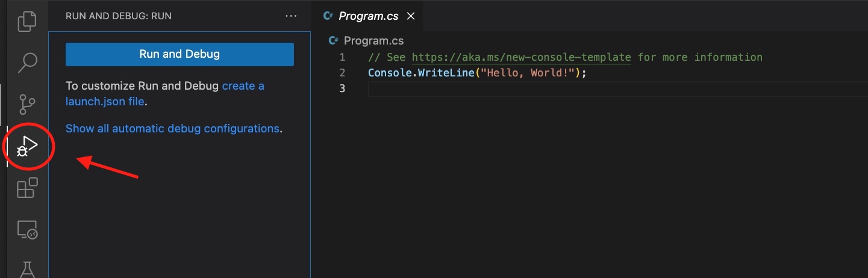Open the Source Control view

tap(27, 104)
